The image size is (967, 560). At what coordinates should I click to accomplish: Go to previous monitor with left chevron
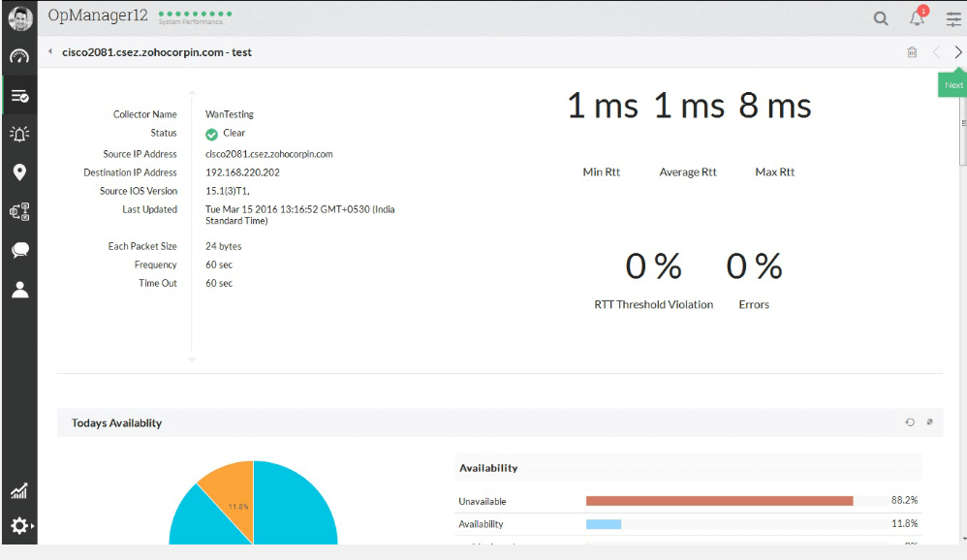(936, 52)
